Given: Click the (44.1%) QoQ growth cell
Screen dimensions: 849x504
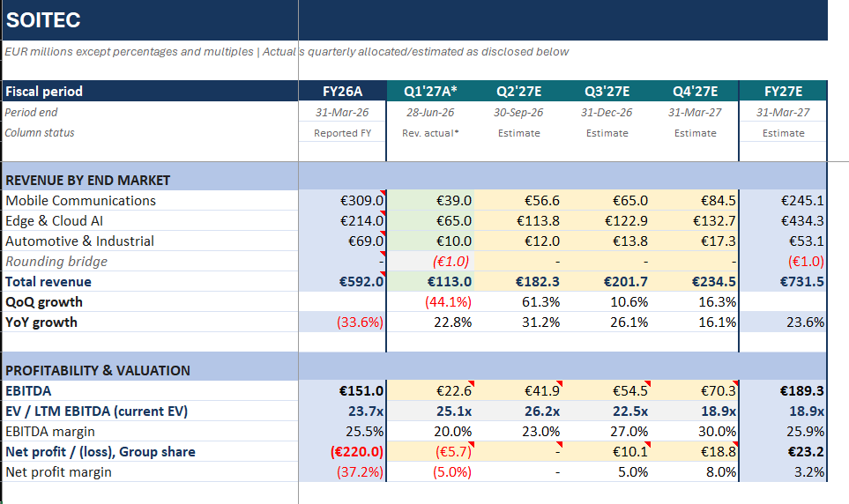Looking at the screenshot, I should (x=430, y=301).
